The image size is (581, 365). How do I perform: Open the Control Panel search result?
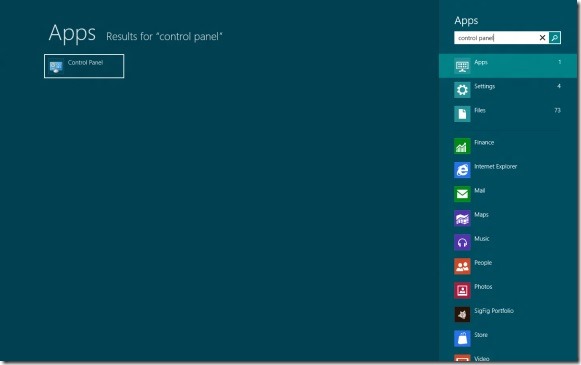(84, 66)
